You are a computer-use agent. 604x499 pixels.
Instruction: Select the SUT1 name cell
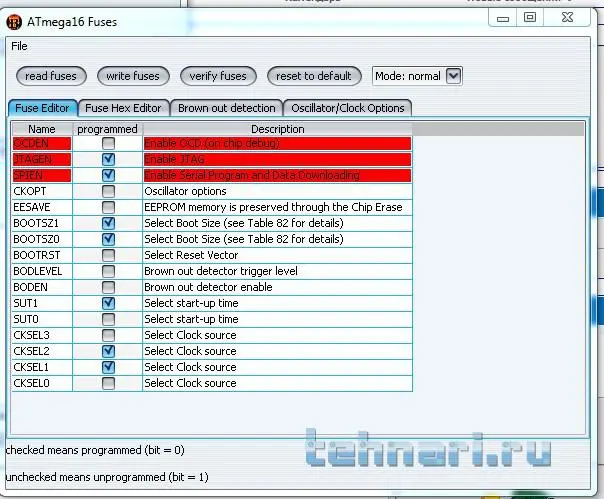coord(42,303)
